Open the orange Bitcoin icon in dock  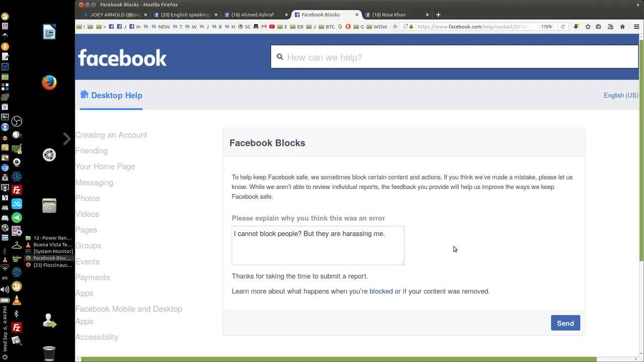coord(5,46)
